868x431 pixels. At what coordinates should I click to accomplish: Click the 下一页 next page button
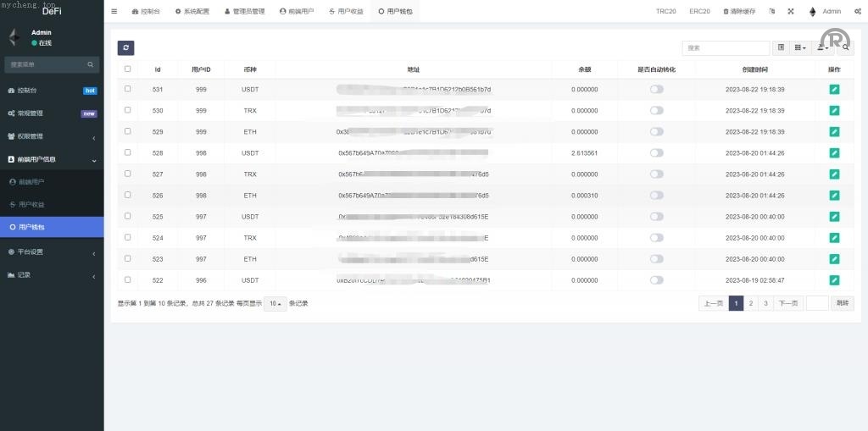pyautogui.click(x=788, y=303)
